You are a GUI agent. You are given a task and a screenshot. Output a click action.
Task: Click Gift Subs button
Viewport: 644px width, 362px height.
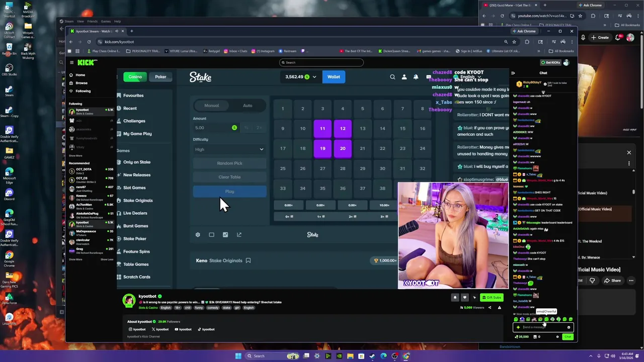(491, 298)
